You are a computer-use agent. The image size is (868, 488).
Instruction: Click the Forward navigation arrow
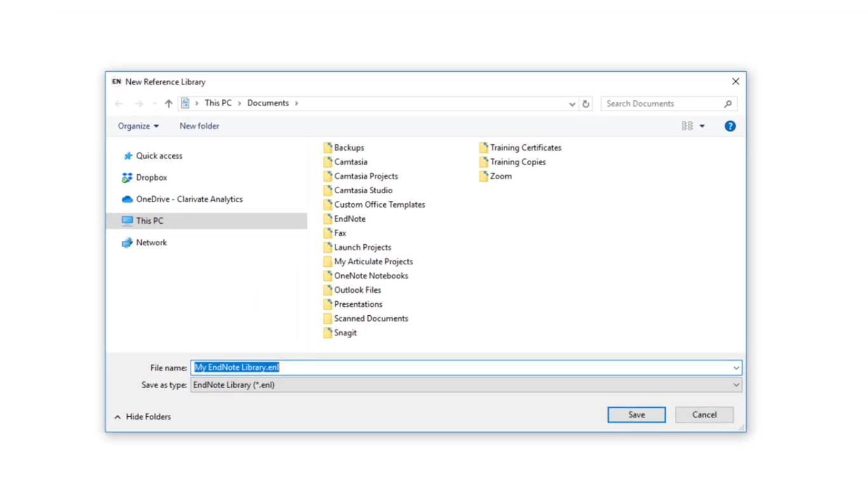click(139, 104)
